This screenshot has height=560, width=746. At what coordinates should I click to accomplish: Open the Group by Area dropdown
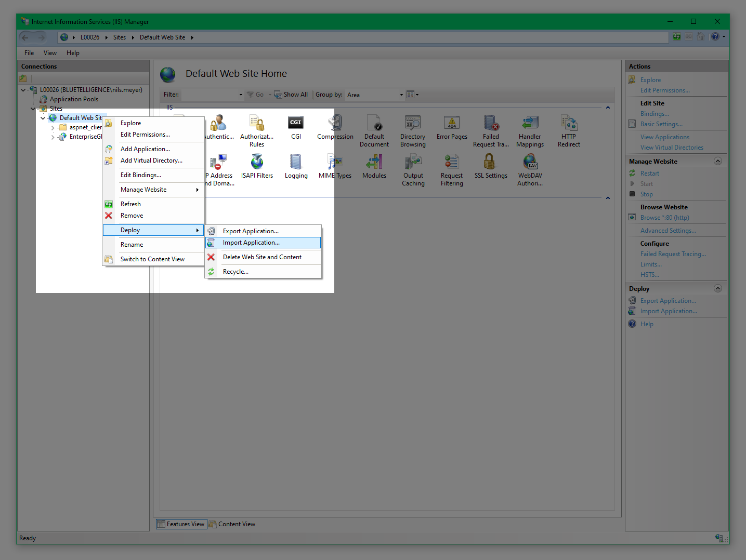pos(375,95)
